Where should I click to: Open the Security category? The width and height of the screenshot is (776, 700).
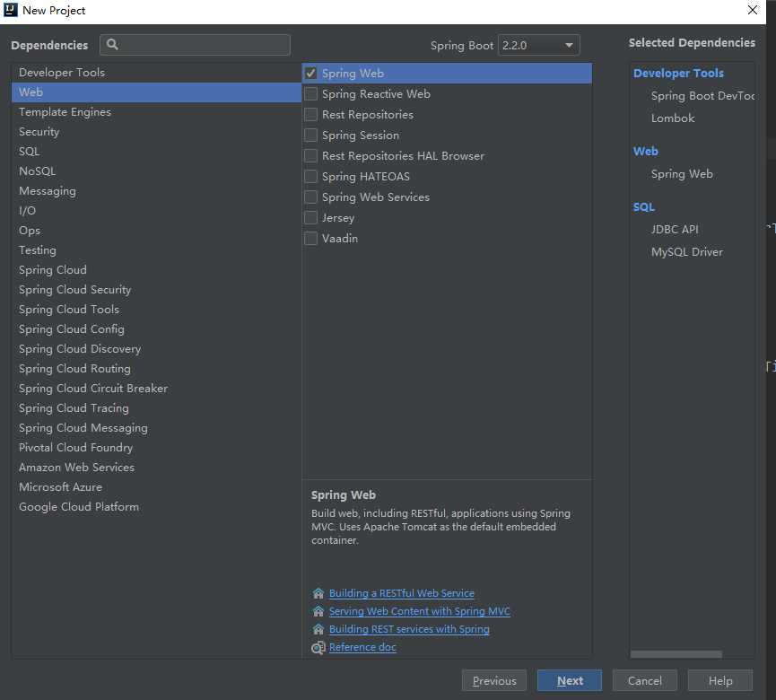coord(156,132)
